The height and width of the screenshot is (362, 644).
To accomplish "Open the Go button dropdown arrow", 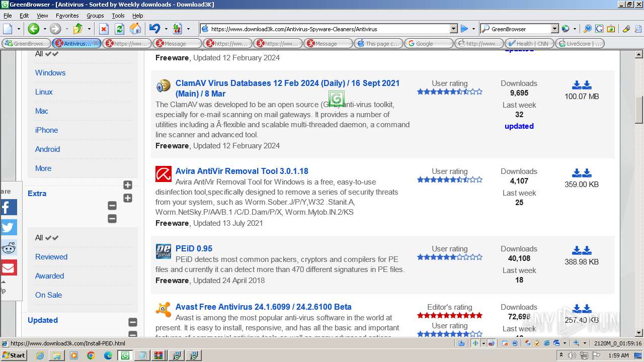I will tap(473, 29).
